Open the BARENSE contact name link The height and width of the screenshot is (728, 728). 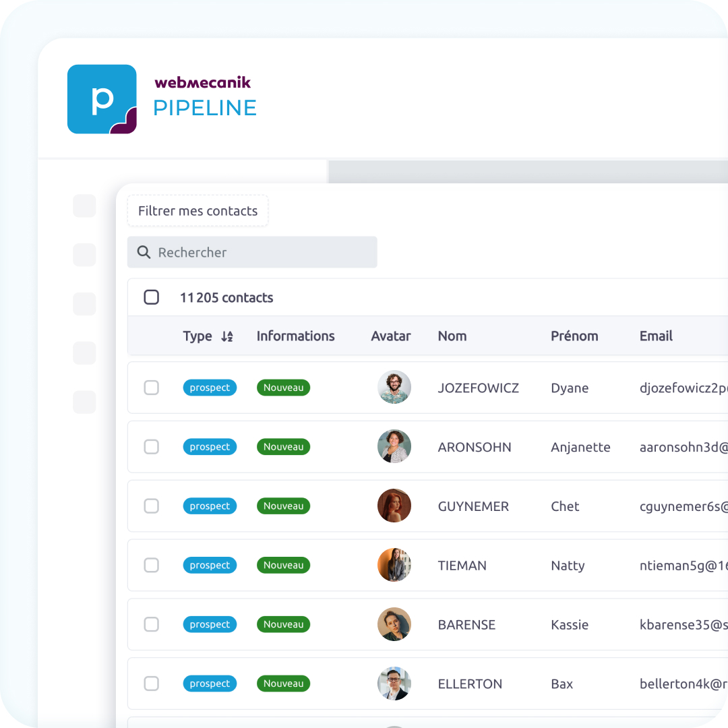pos(466,625)
